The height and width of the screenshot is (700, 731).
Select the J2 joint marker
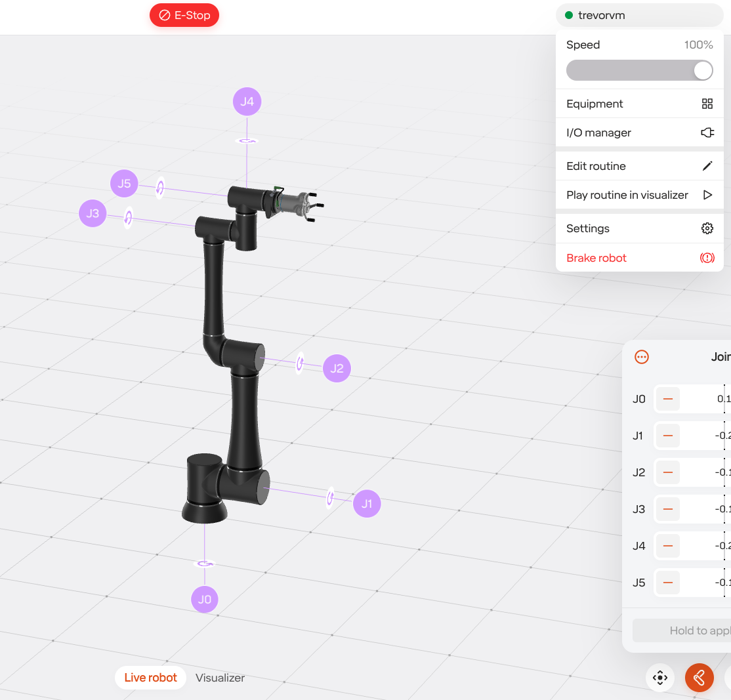[337, 368]
